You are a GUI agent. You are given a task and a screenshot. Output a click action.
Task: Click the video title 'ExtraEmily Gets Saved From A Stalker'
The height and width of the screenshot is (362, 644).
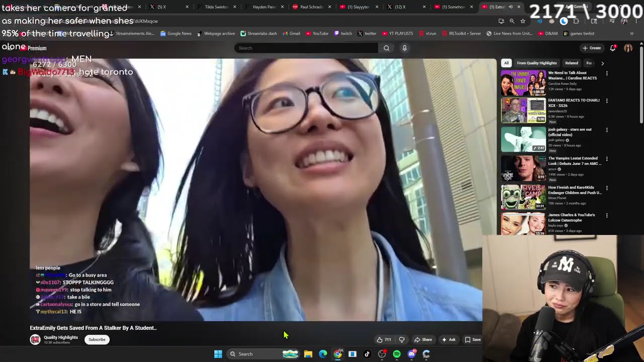[93, 328]
